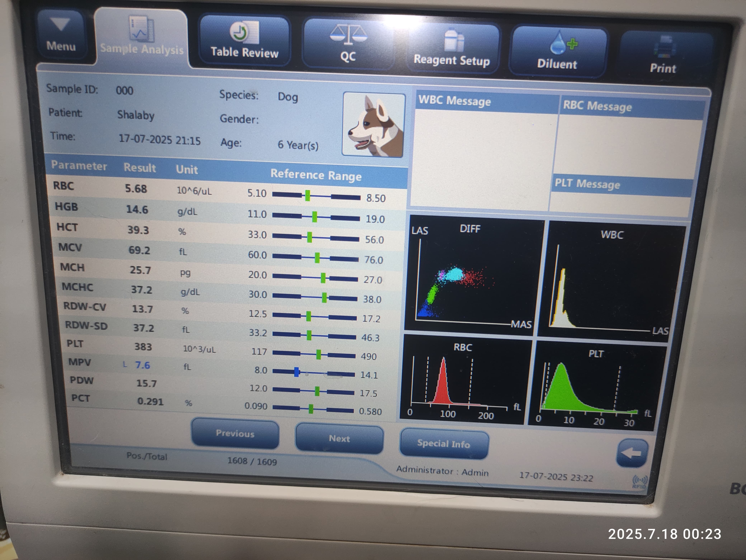Viewport: 746px width, 560px height.
Task: Go to Next sample record
Action: [339, 439]
